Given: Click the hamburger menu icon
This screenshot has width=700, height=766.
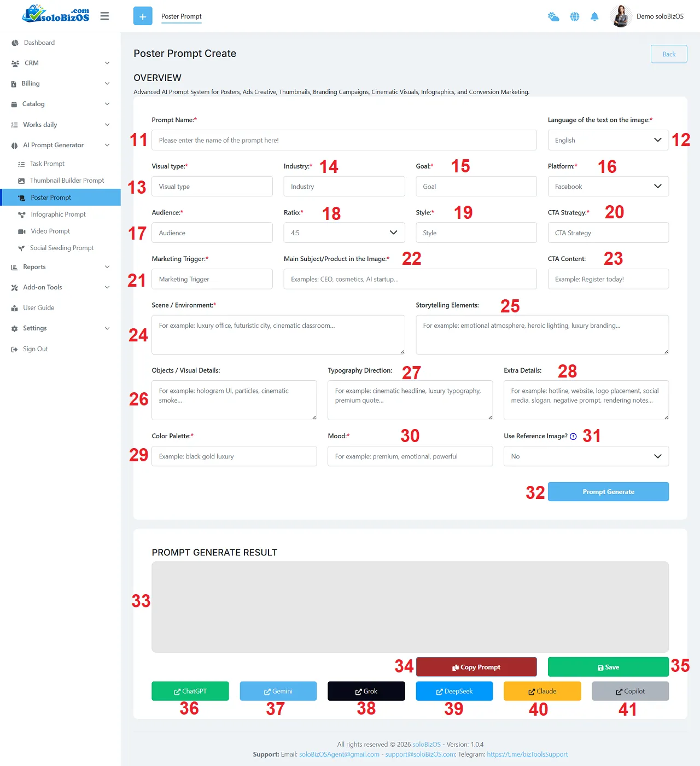Looking at the screenshot, I should click(104, 16).
